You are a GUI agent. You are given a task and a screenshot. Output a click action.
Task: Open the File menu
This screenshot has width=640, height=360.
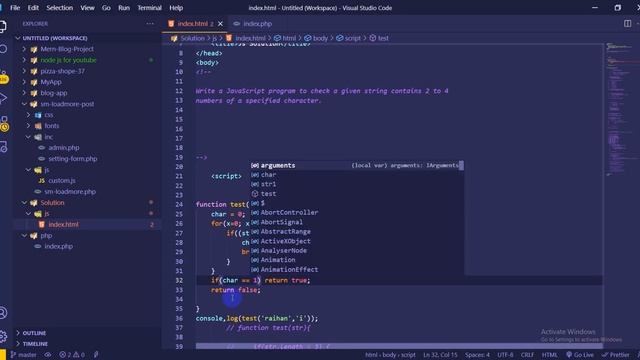(15, 8)
